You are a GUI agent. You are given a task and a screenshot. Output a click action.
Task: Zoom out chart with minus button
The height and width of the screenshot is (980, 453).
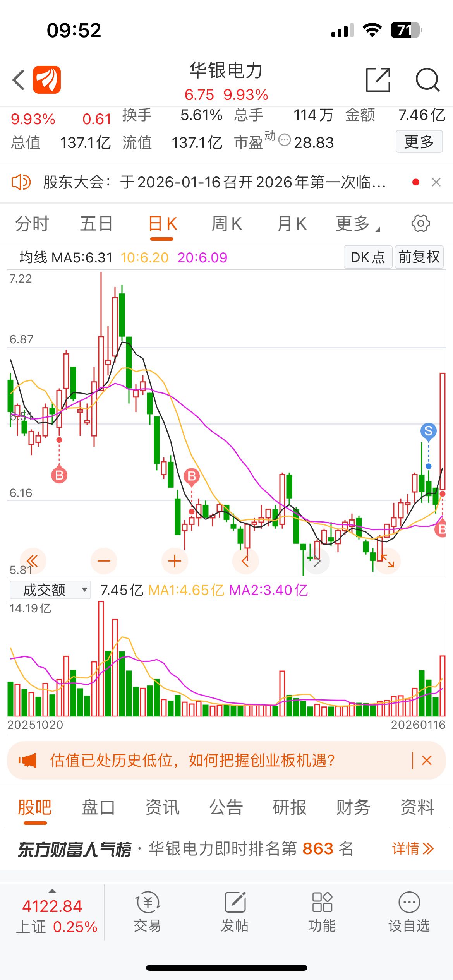pyautogui.click(x=104, y=561)
